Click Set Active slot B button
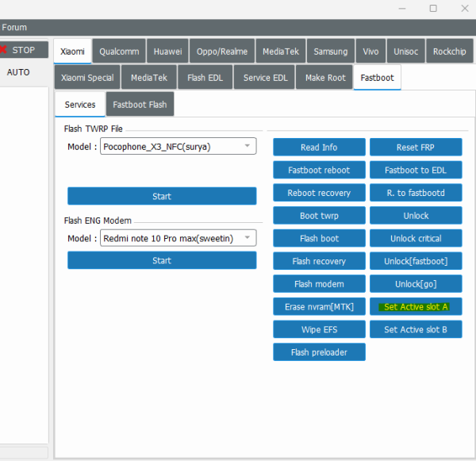The height and width of the screenshot is (461, 476). tap(416, 329)
